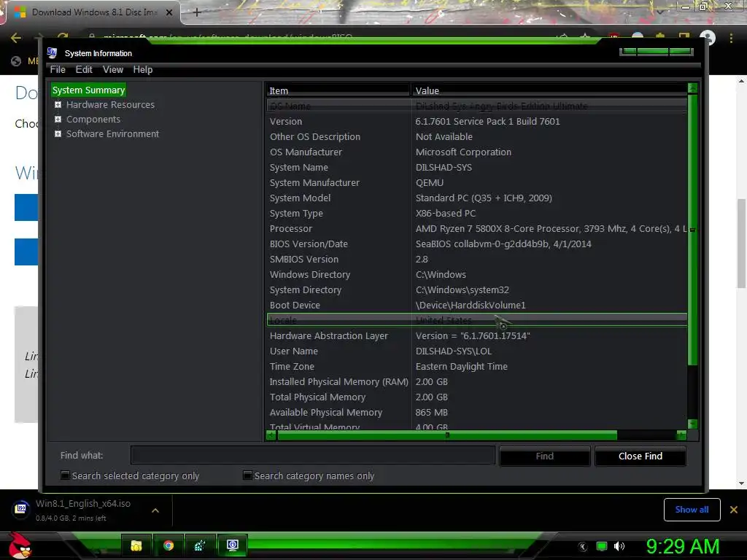Viewport: 747px width, 560px height.
Task: Switch to the Download Windows 8.1 tab
Action: pyautogui.click(x=93, y=12)
